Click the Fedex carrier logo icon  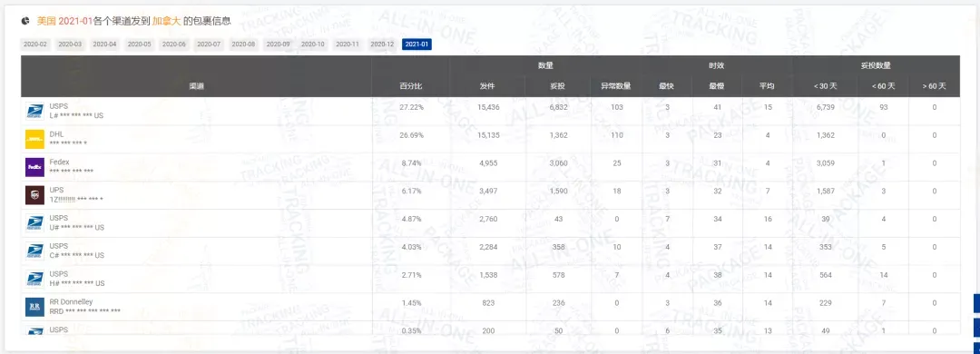[x=35, y=167]
